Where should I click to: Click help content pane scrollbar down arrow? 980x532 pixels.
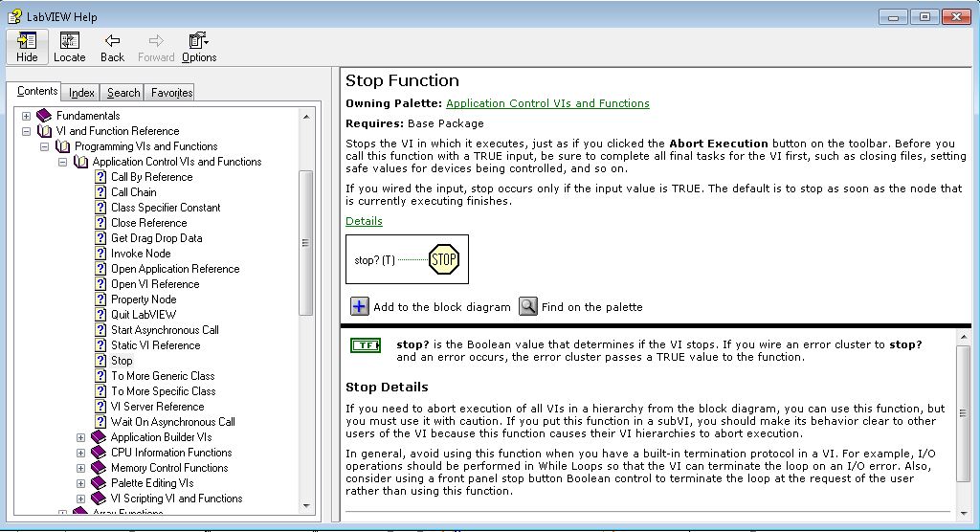point(963,513)
